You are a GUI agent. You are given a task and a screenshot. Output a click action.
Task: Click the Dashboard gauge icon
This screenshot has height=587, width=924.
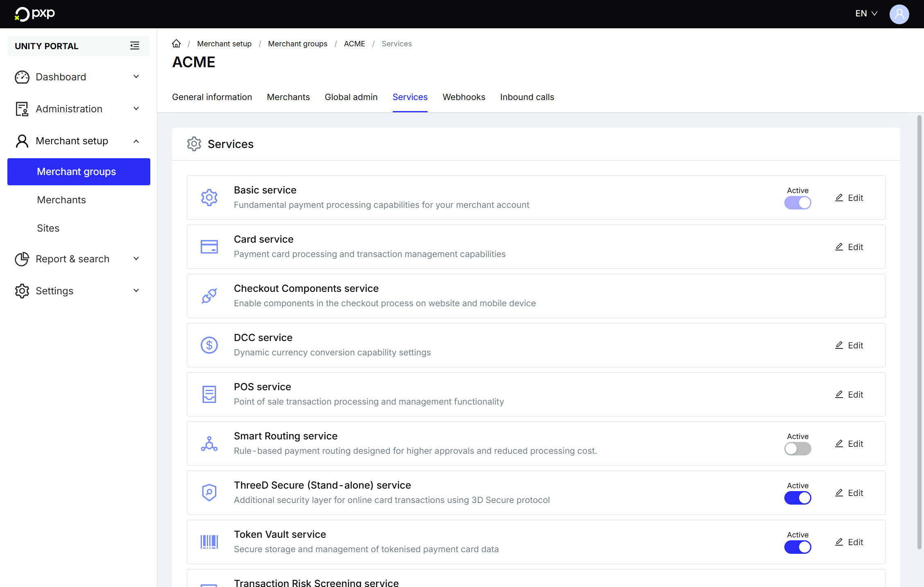click(x=22, y=77)
